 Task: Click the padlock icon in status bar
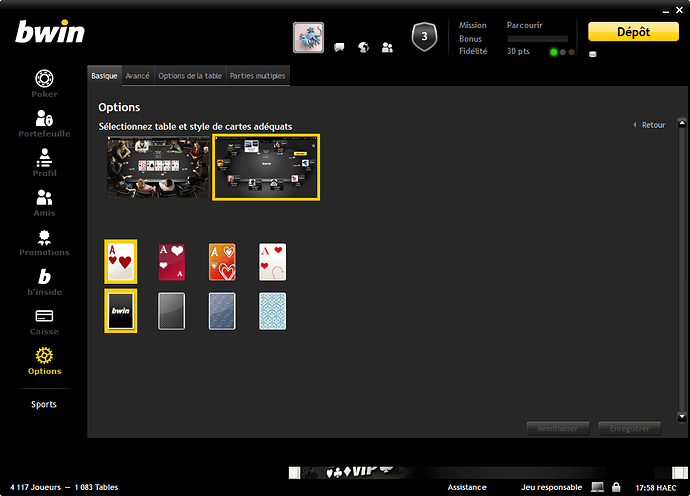(616, 487)
